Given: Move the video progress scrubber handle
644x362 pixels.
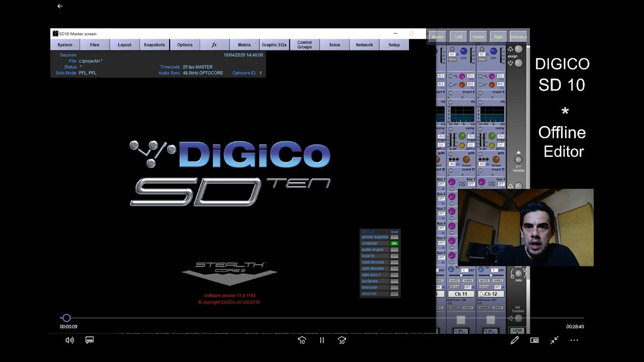Looking at the screenshot, I should pos(66,318).
